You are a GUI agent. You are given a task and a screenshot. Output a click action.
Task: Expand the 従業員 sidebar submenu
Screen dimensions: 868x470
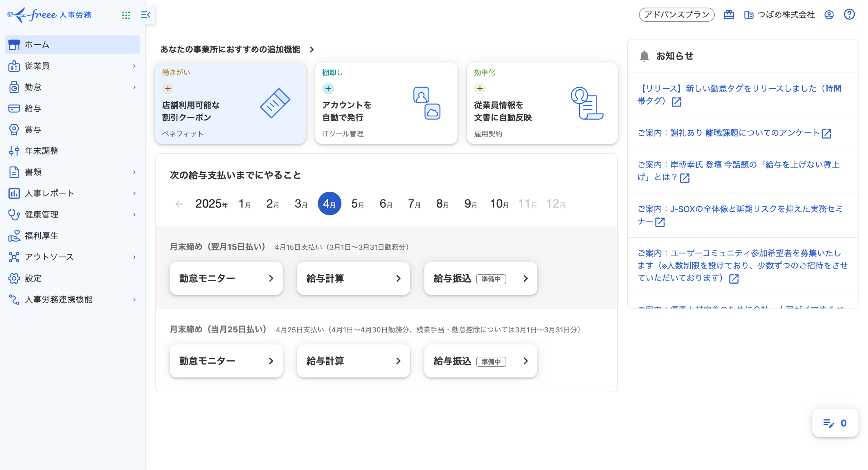click(134, 66)
